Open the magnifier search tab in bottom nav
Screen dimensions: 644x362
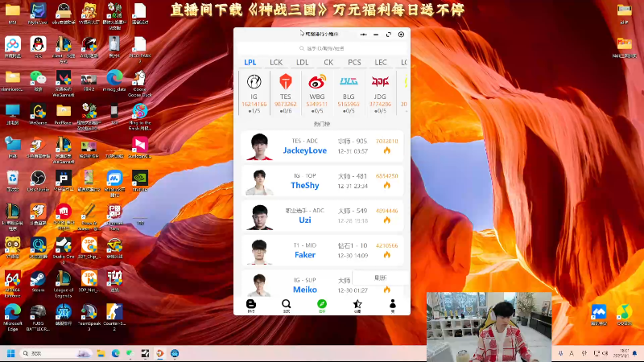coord(287,306)
